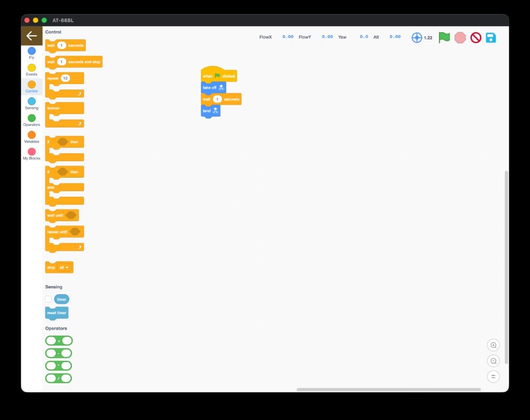Click the Operators section heading in palette

[x=56, y=328]
